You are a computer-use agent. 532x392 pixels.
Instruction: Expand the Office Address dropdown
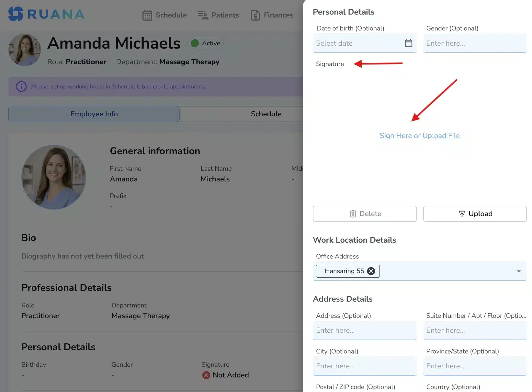[x=518, y=271]
